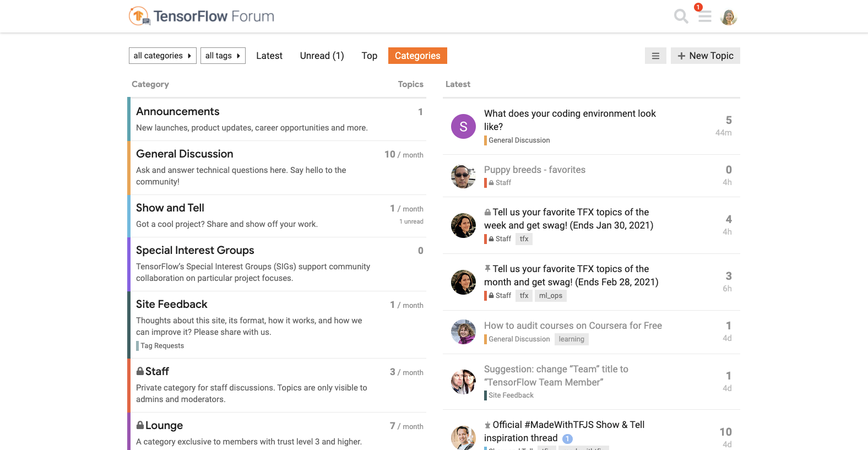The image size is (868, 450).
Task: Click the 44m activity timestamp
Action: point(724,133)
